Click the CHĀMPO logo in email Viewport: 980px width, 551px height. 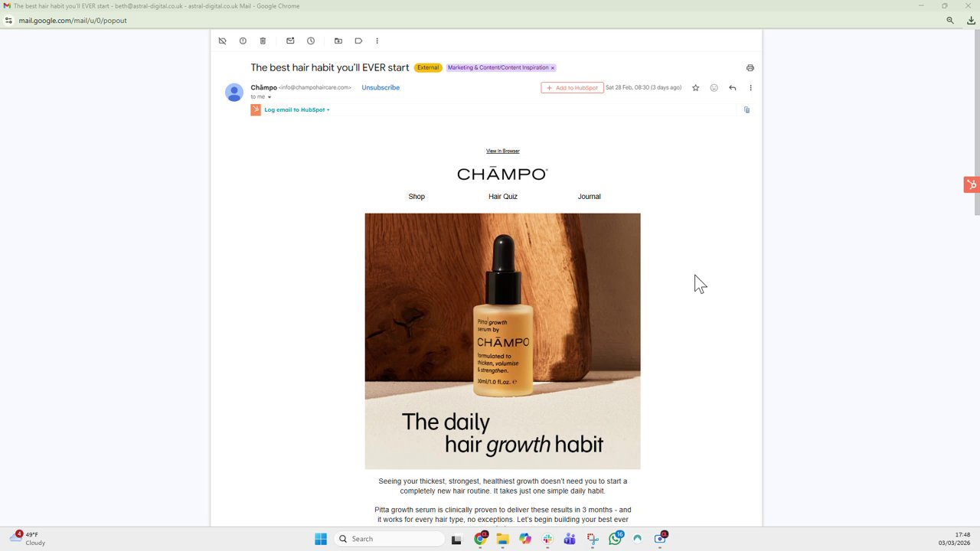click(x=502, y=174)
